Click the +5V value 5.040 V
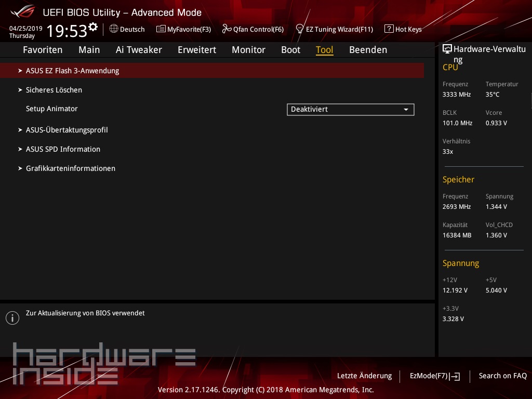Screen dimensions: 532x399 [496, 290]
